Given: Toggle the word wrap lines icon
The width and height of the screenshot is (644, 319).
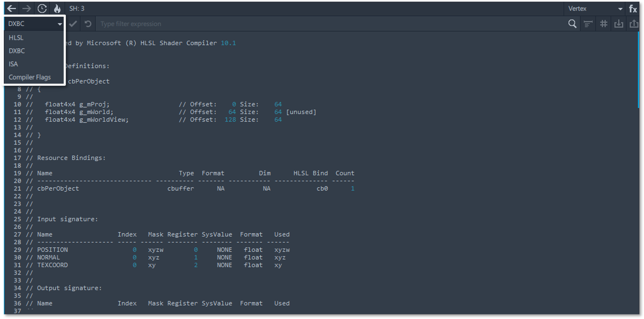Looking at the screenshot, I should coord(588,24).
